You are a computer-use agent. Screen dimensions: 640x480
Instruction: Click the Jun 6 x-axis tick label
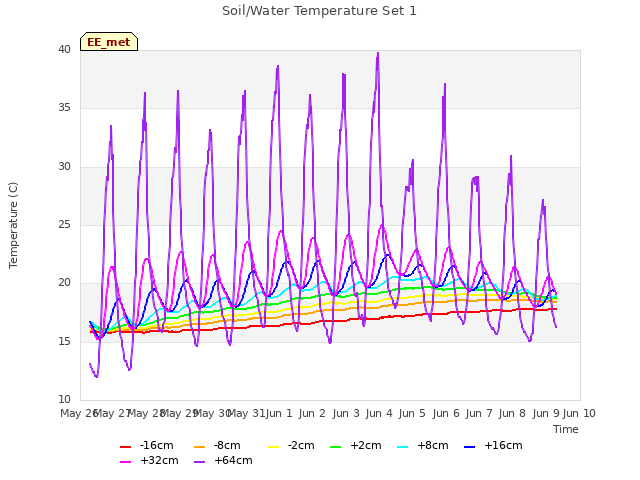[x=446, y=413]
